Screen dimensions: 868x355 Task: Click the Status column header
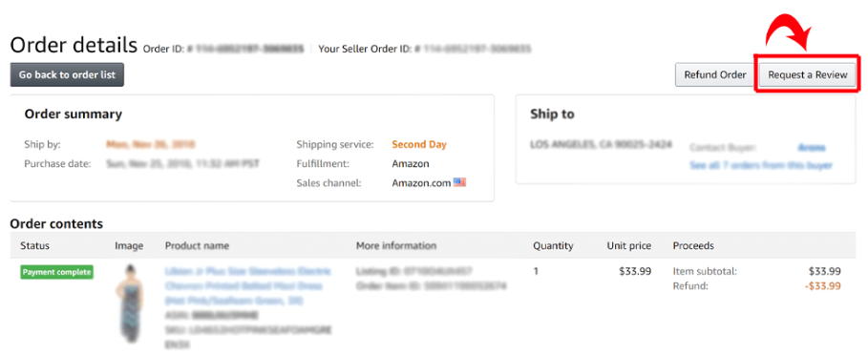35,245
